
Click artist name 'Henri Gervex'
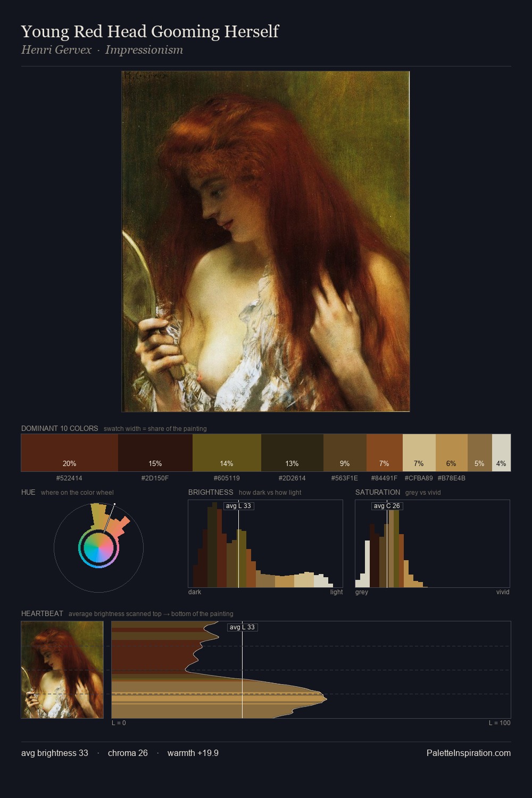(56, 50)
